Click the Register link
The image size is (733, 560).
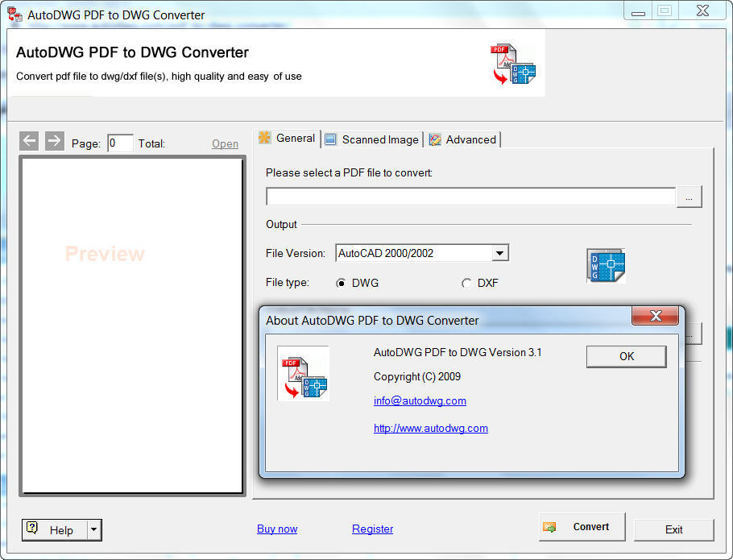click(373, 529)
